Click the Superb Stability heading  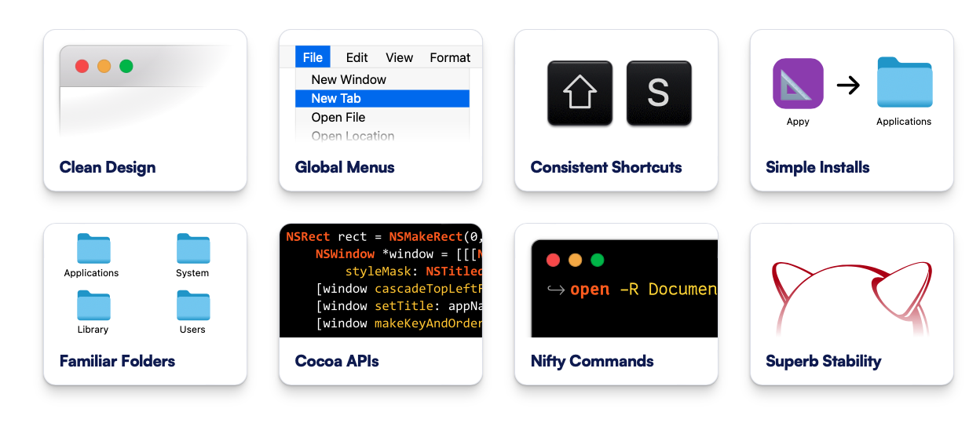click(824, 361)
